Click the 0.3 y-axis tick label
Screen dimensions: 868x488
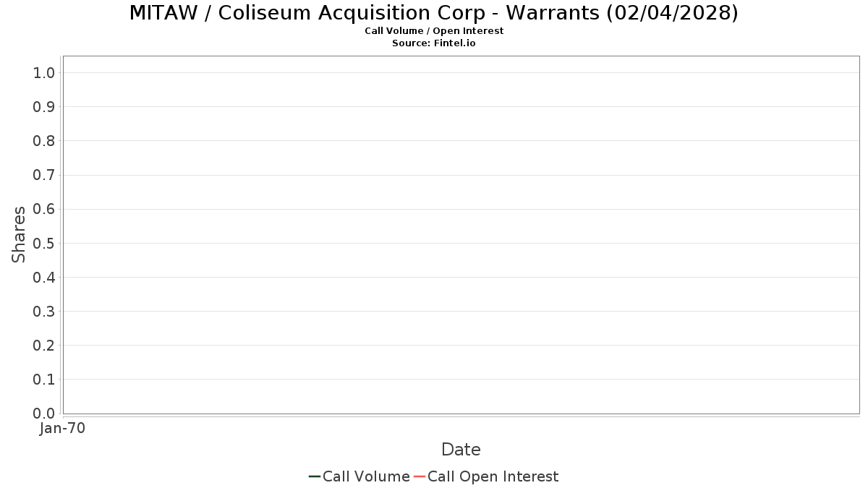tap(44, 312)
